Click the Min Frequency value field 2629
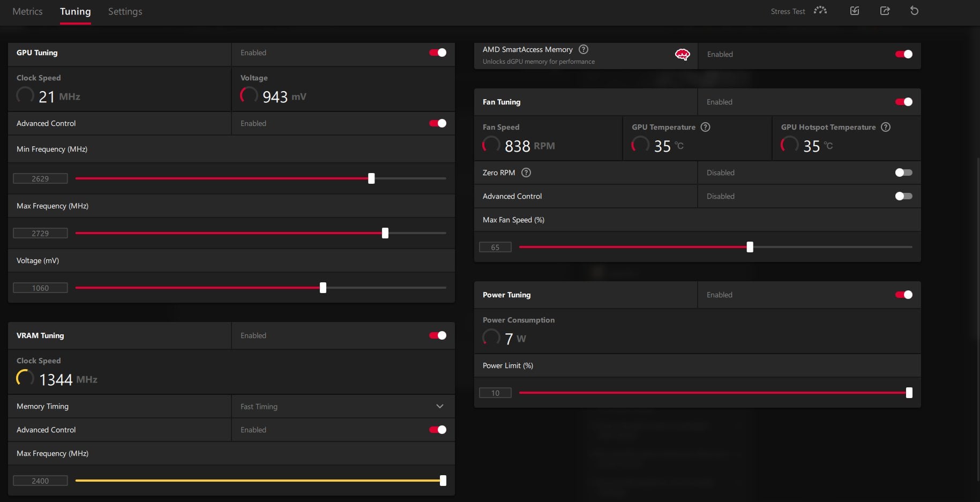The width and height of the screenshot is (980, 502). click(40, 178)
